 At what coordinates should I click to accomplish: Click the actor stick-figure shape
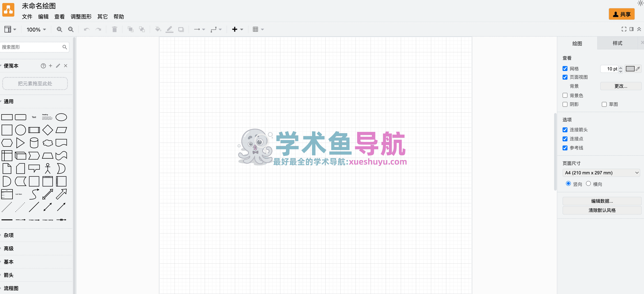[48, 168]
